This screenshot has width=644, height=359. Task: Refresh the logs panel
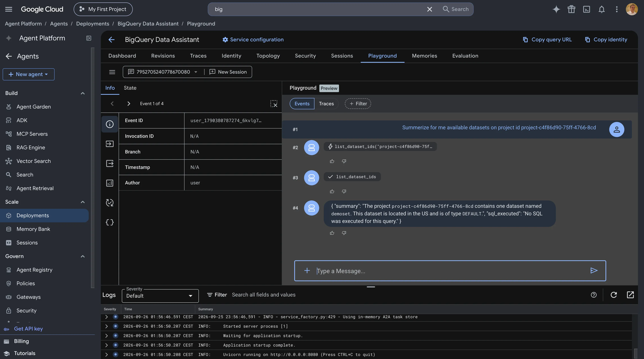point(614,295)
